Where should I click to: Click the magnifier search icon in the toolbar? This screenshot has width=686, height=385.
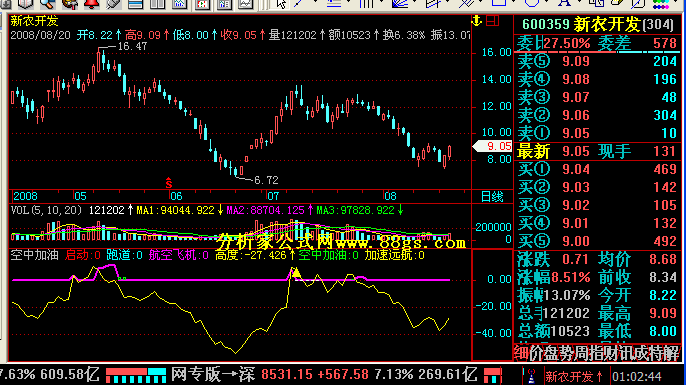[47, 4]
